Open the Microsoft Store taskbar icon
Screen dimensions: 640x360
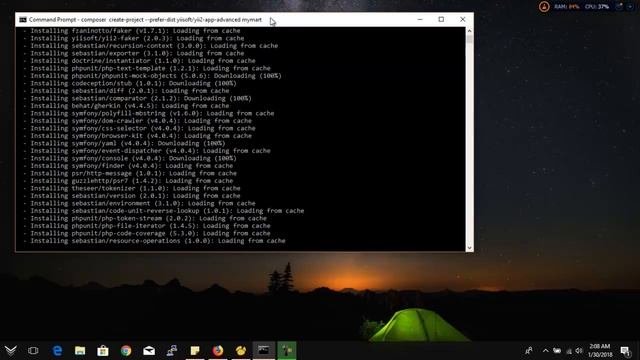(103, 351)
